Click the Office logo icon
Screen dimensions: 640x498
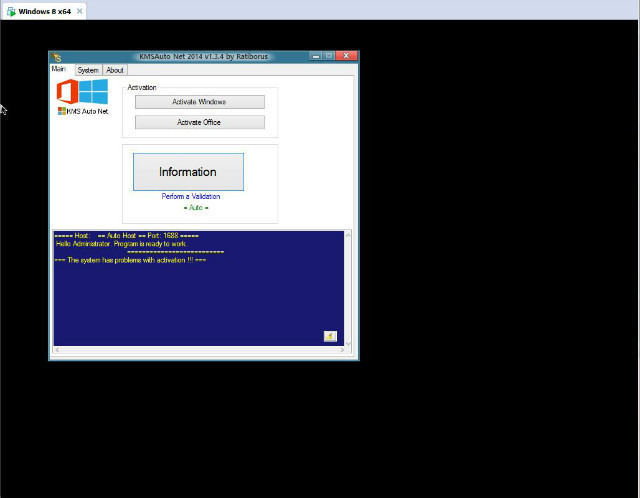[67, 91]
